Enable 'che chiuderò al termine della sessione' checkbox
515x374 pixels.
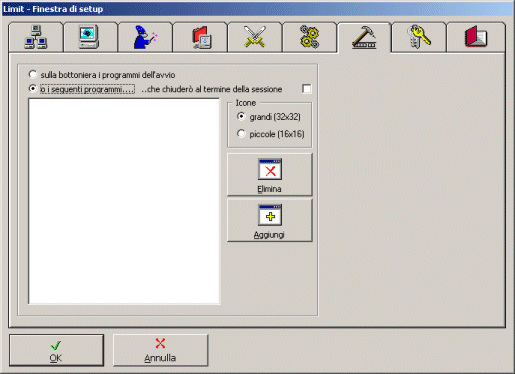pyautogui.click(x=306, y=89)
